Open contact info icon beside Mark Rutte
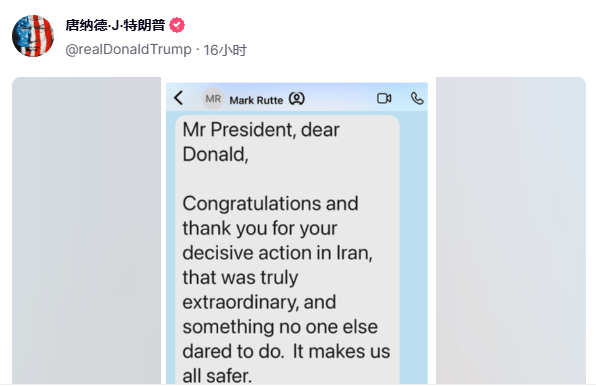Viewport: 596px width, 387px height. tap(297, 99)
